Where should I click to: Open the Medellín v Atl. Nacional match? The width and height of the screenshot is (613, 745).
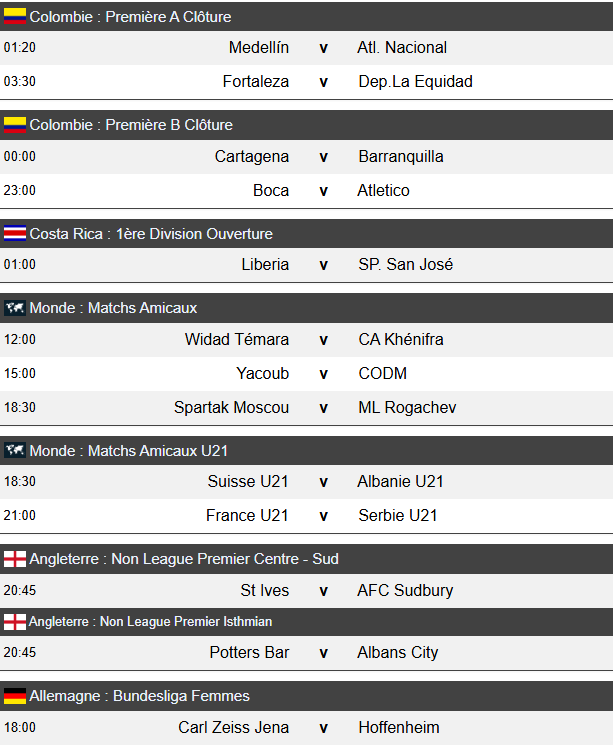(x=323, y=47)
